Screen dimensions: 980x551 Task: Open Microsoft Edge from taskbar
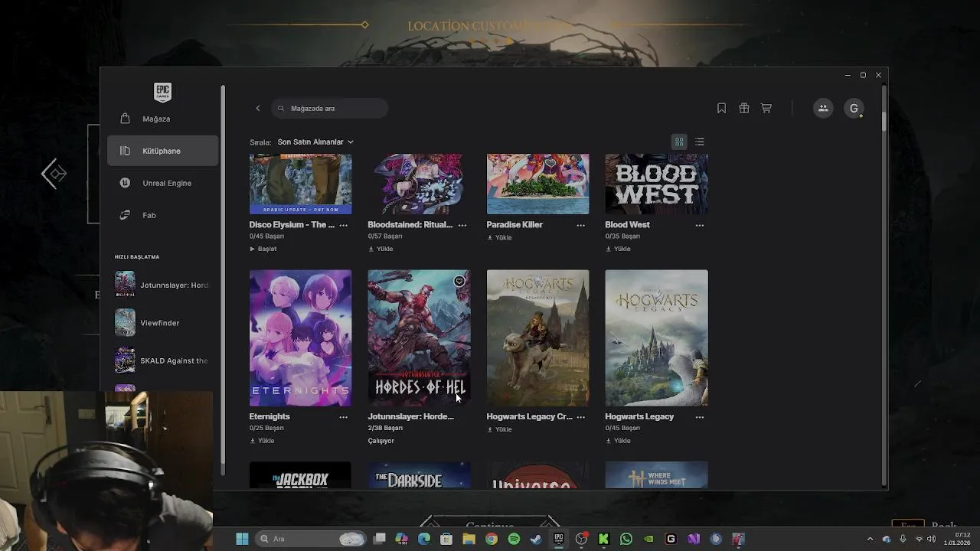424,539
